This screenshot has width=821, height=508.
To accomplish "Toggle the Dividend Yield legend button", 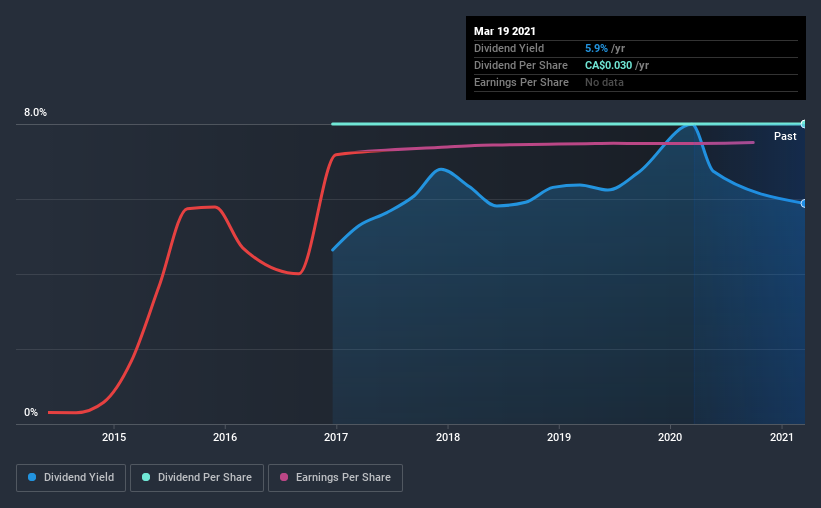I will (71, 478).
